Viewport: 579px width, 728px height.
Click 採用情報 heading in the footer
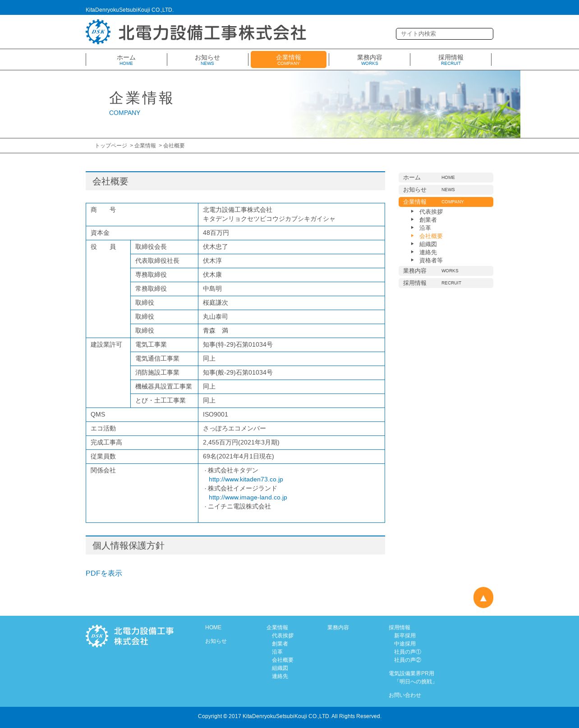[400, 627]
